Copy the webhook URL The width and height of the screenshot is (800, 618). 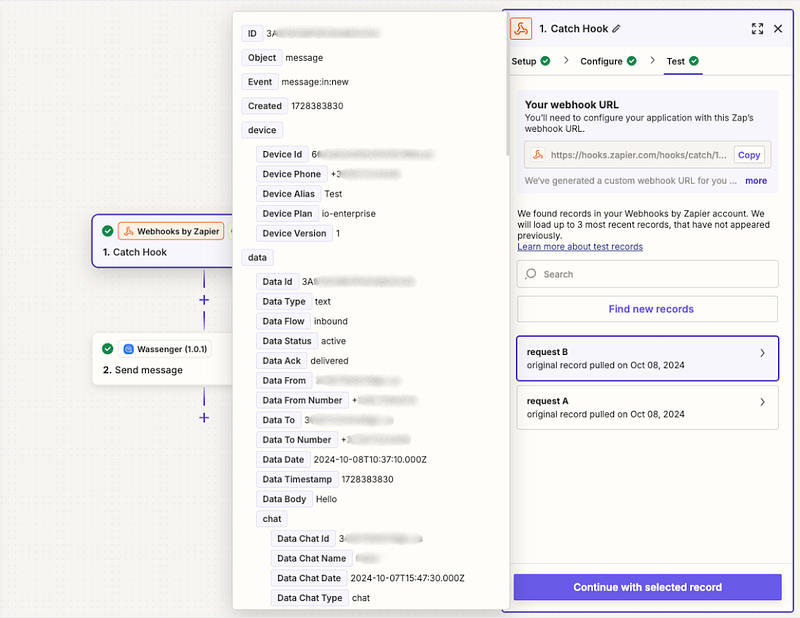pos(748,155)
